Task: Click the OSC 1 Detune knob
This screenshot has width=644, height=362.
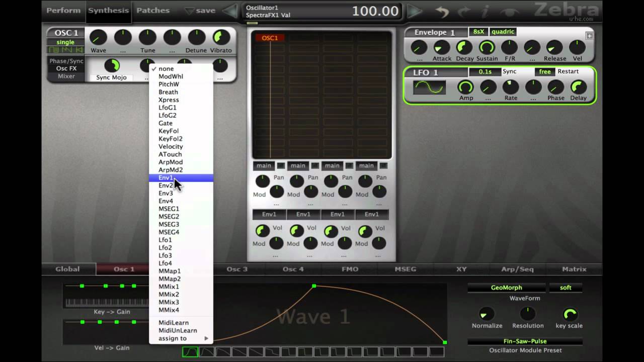Action: [x=196, y=38]
